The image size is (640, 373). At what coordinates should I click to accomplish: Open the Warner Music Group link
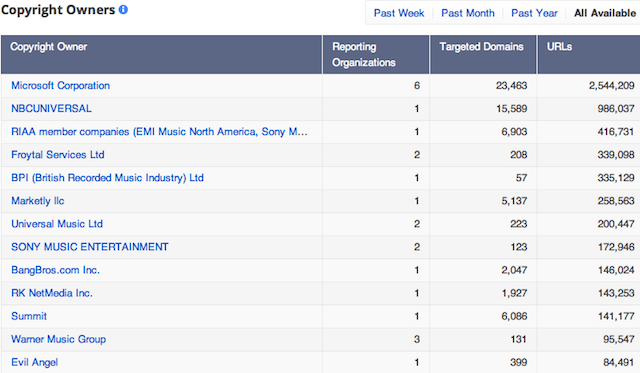[x=58, y=339]
